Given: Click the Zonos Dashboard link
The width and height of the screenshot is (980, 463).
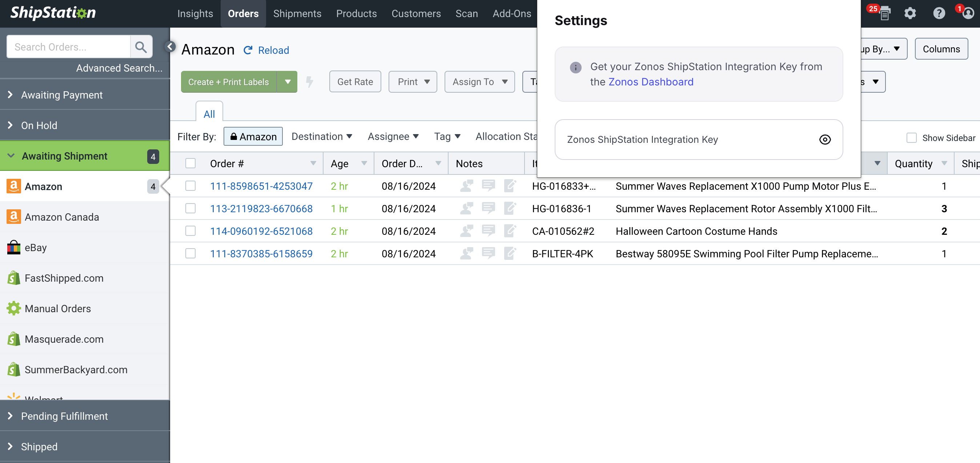Looking at the screenshot, I should [x=651, y=82].
